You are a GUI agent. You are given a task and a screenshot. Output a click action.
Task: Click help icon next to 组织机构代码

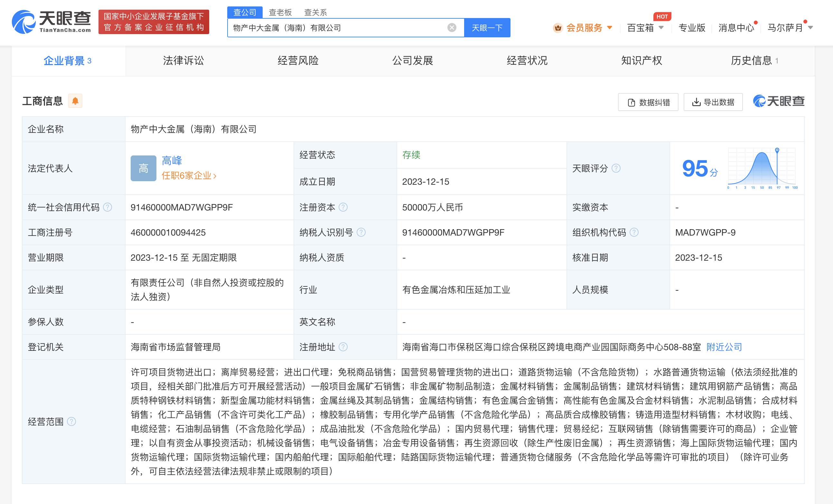634,232
